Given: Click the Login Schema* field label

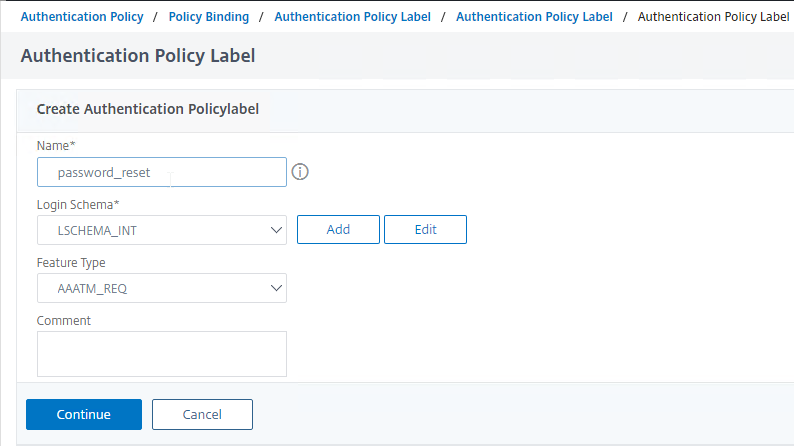Looking at the screenshot, I should (x=78, y=205).
